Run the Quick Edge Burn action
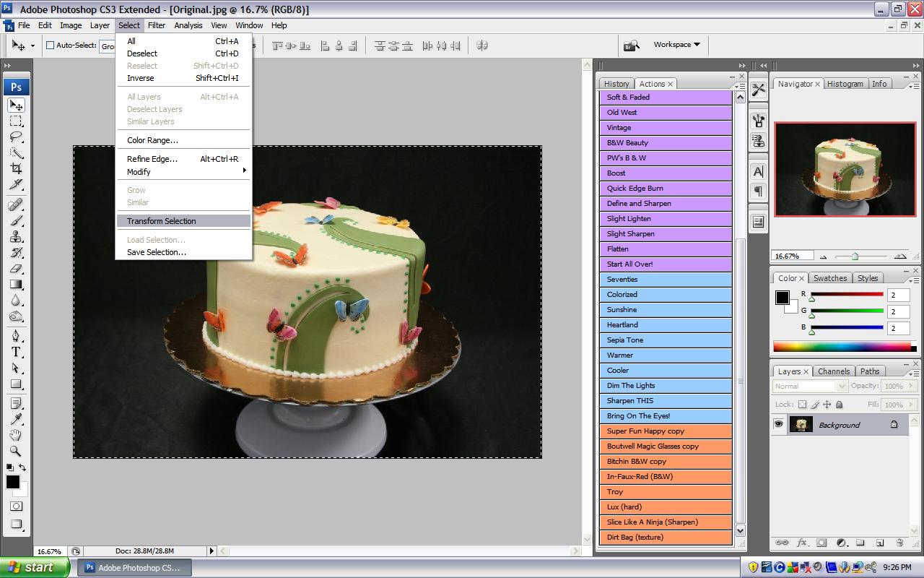 (666, 189)
